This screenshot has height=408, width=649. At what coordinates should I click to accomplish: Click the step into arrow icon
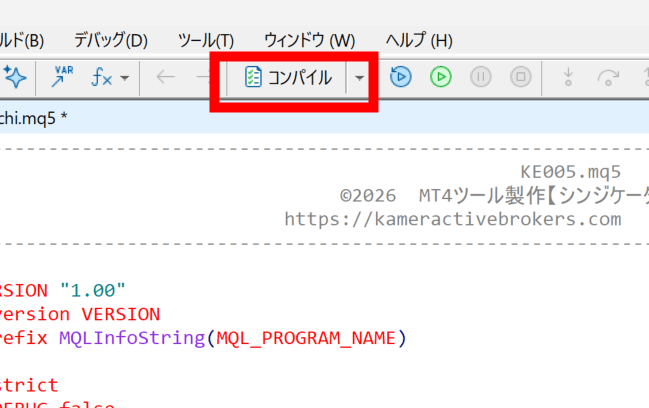point(568,77)
